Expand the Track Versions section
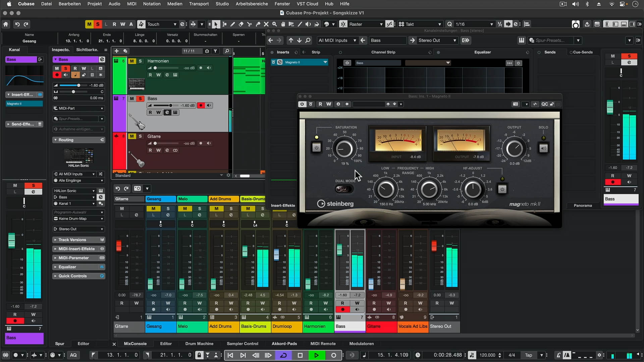This screenshot has height=362, width=644. click(79, 240)
